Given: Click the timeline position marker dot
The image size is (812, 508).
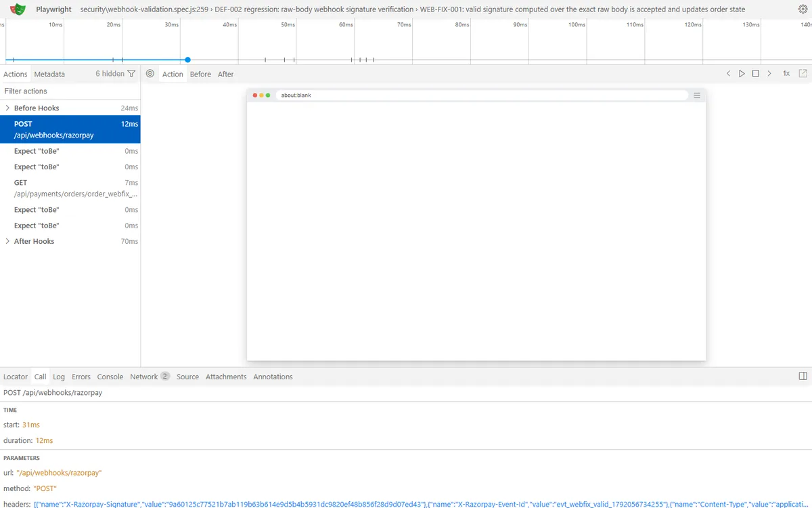Looking at the screenshot, I should [187, 60].
